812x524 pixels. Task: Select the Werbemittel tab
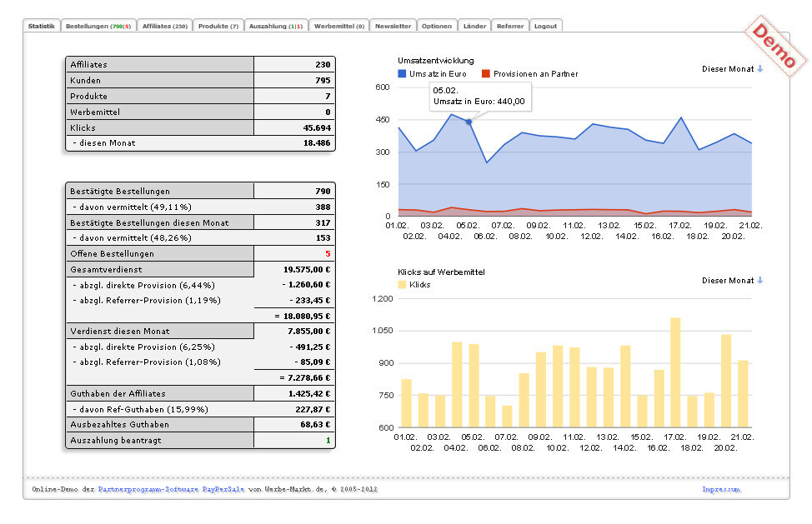(338, 26)
